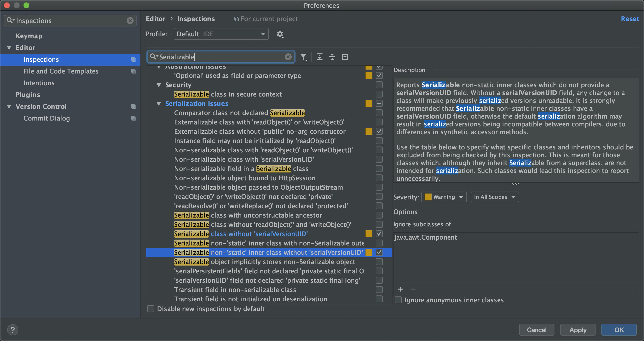The width and height of the screenshot is (644, 341).
Task: Collapse the Version Control sidebar section
Action: click(9, 107)
